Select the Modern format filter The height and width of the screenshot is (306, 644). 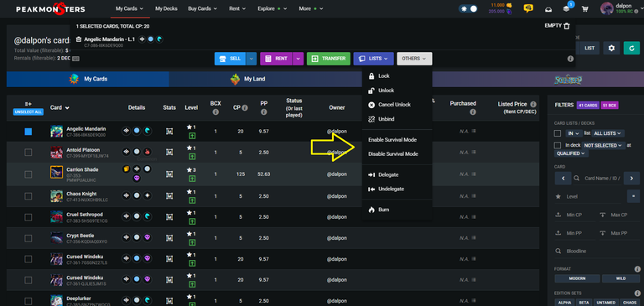[x=577, y=278]
